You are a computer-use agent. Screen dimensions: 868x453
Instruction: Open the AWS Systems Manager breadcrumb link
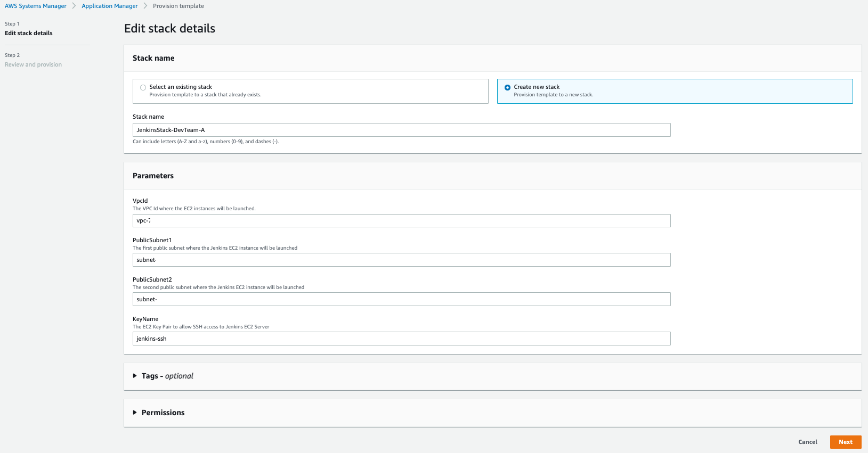[36, 6]
